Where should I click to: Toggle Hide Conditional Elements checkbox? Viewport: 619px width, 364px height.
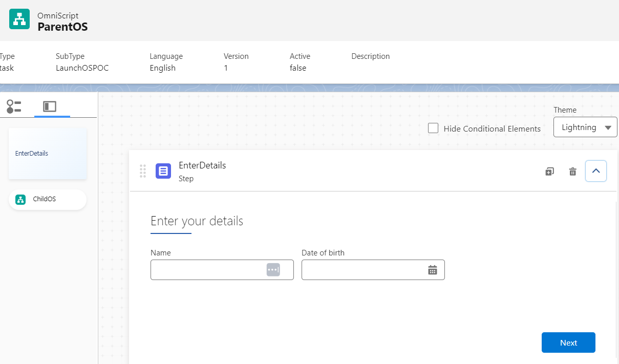tap(433, 129)
